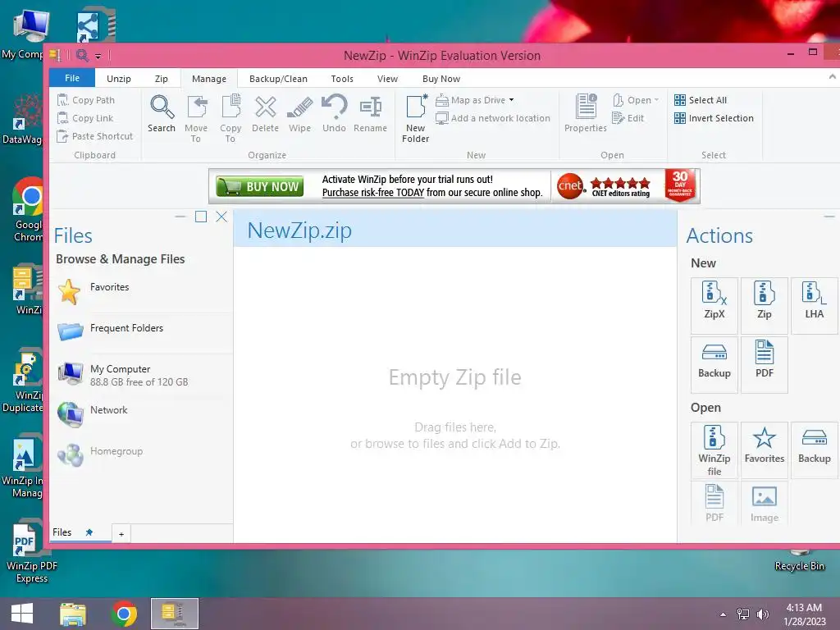Close the Files pane

tap(221, 217)
